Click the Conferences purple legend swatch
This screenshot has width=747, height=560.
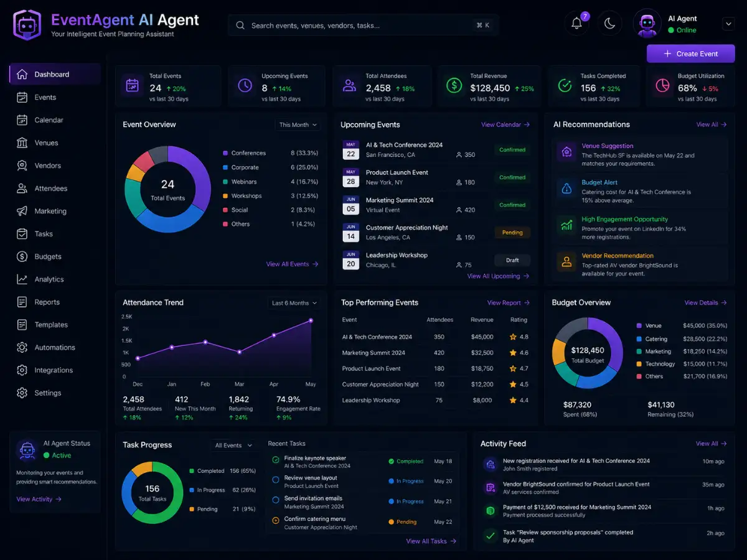pyautogui.click(x=225, y=153)
